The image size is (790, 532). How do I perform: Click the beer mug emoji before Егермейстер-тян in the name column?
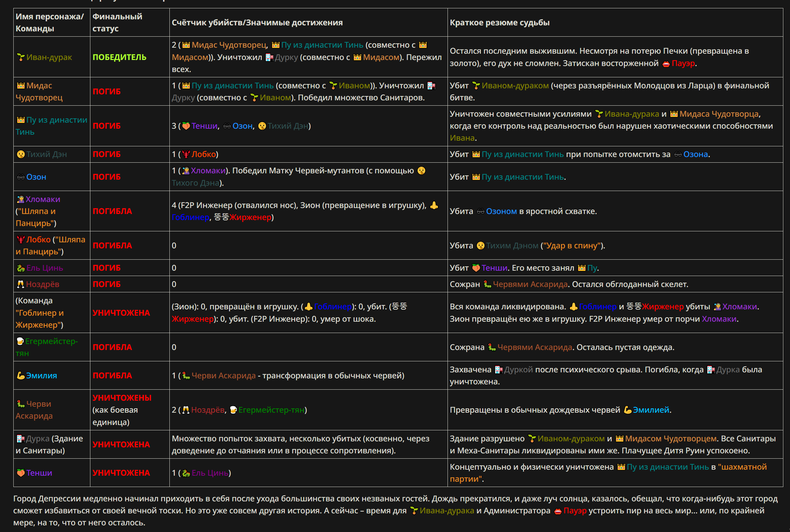[x=20, y=341]
